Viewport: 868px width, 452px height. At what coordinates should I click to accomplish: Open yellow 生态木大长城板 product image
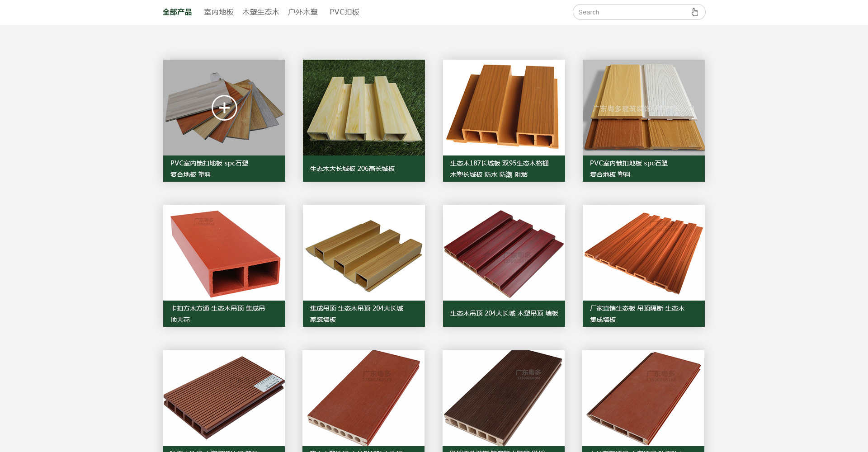(x=364, y=108)
